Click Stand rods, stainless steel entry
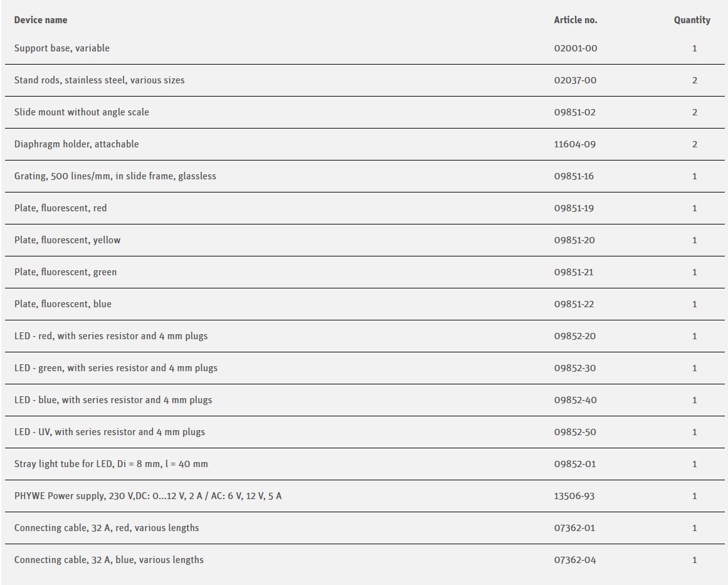This screenshot has height=585, width=728. (99, 80)
